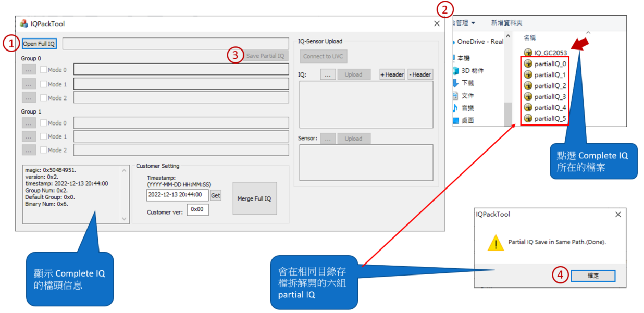Select OneDrive in the navigation pane
The height and width of the screenshot is (313, 644).
tap(479, 42)
